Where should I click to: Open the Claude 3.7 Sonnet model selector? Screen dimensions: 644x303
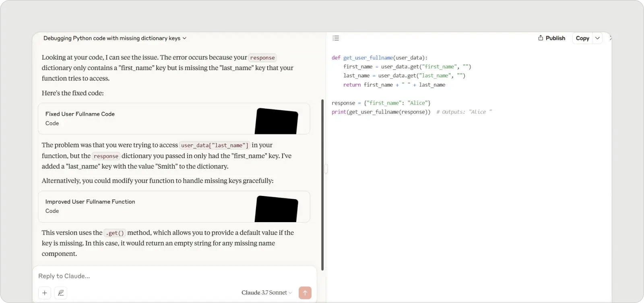point(266,293)
